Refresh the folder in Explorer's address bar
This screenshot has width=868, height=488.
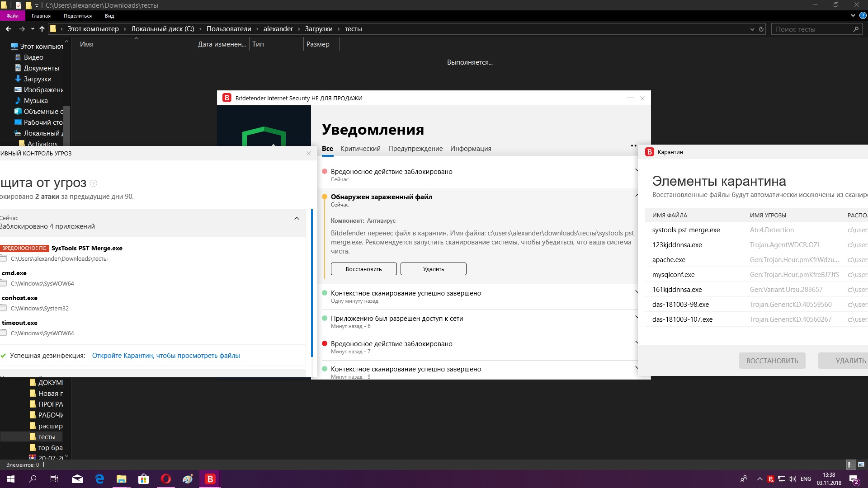point(761,29)
